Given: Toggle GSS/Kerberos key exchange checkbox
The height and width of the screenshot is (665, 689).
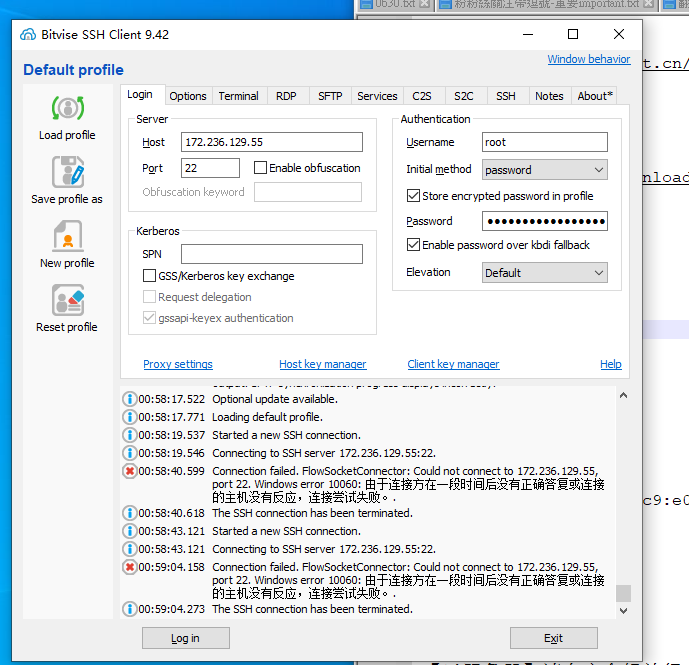Looking at the screenshot, I should pos(150,276).
